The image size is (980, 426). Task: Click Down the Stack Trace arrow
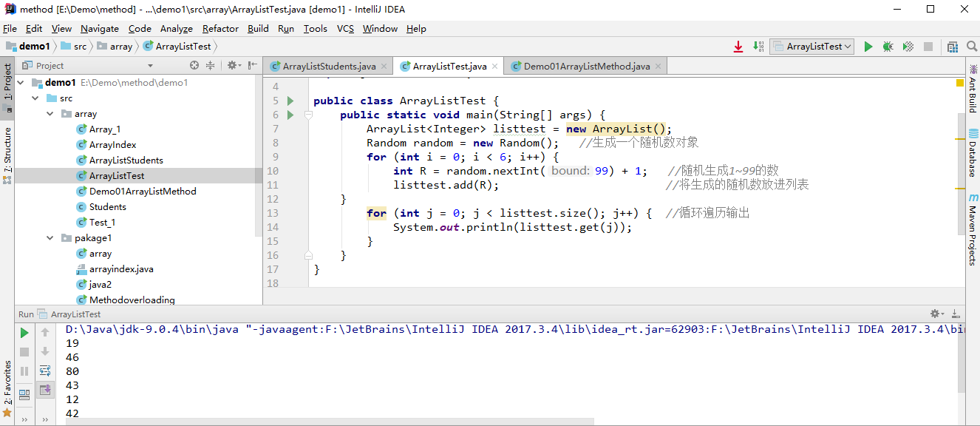coord(45,352)
